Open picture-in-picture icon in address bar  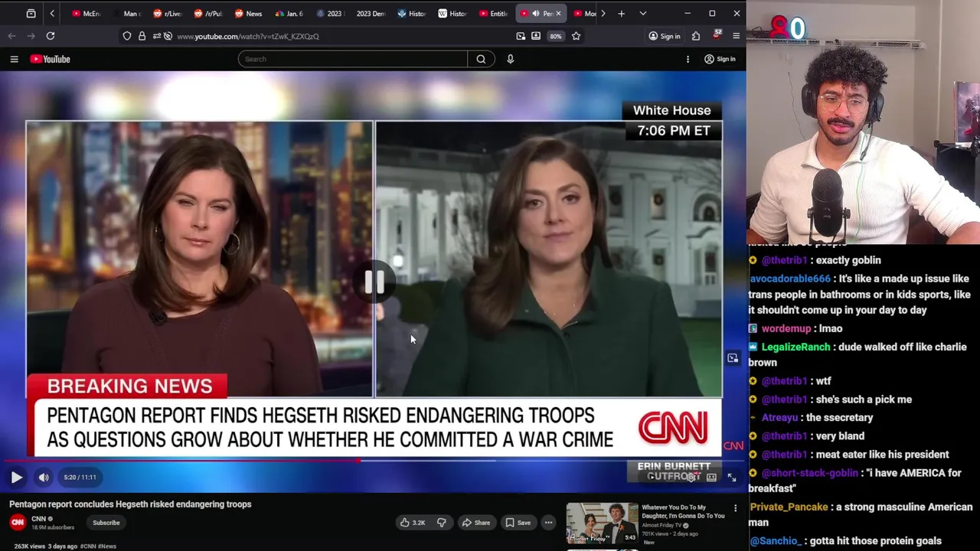coord(521,36)
